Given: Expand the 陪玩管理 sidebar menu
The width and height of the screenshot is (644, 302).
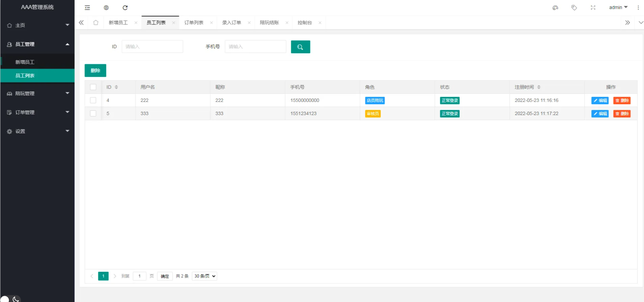Looking at the screenshot, I should coord(37,93).
